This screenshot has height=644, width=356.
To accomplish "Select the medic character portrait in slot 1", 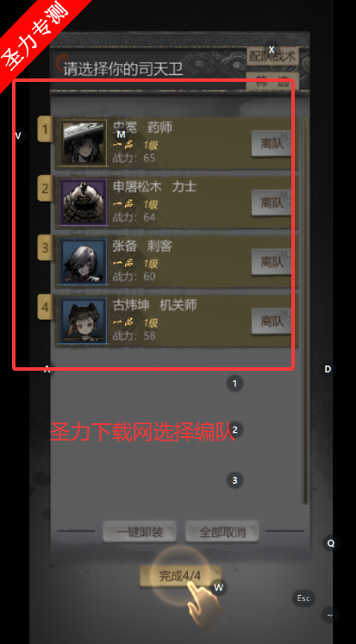I will (84, 143).
